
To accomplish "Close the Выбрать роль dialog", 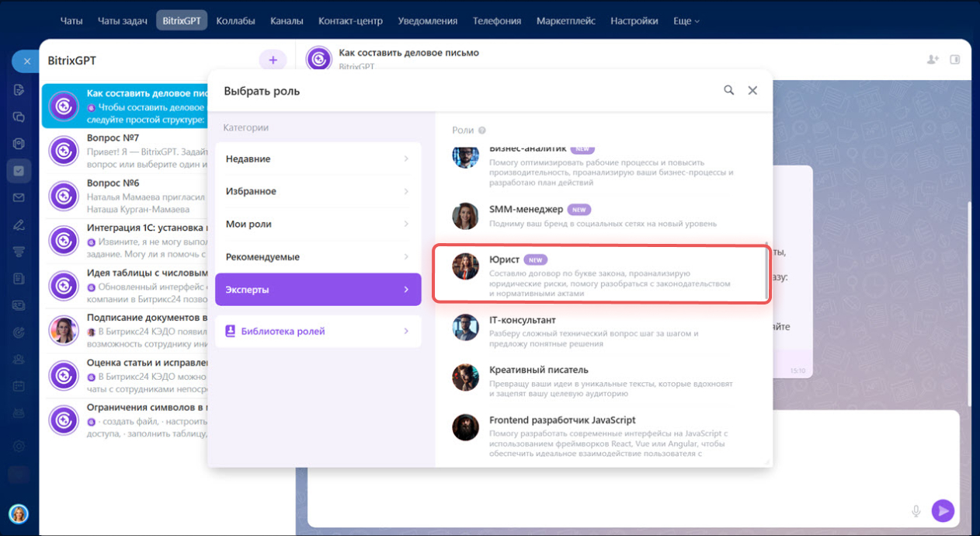I will (752, 90).
